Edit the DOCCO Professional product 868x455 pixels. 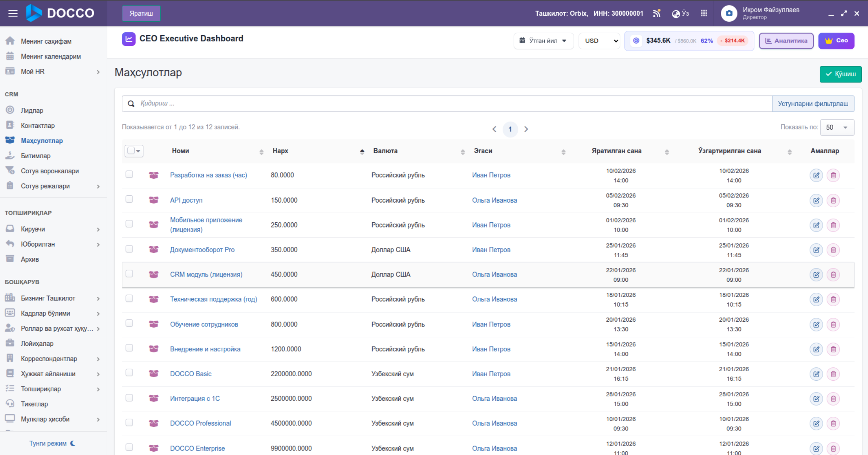click(x=816, y=423)
